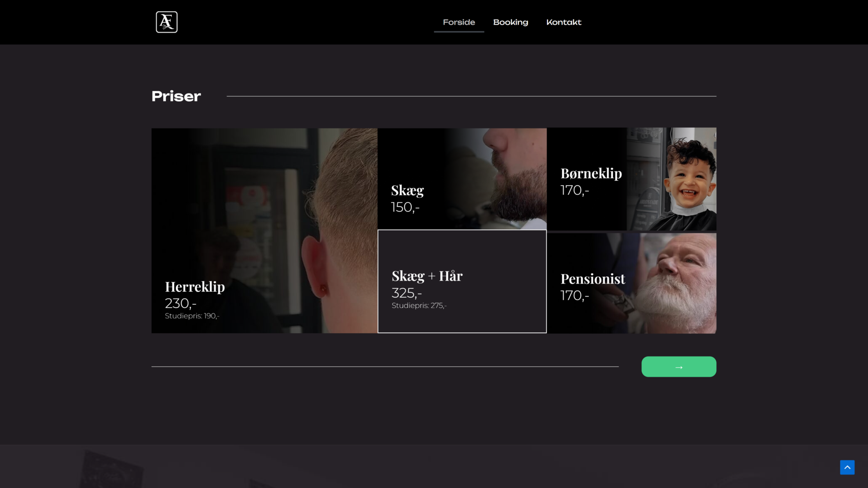Click the 325,- price text
Viewport: 868px width, 488px height.
(x=407, y=293)
